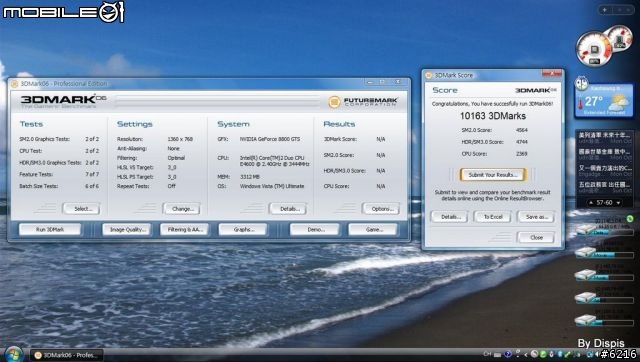Click the Add Gadgets plus button in sidebar
Image resolution: width=640 pixels, height=362 pixels.
coord(604,10)
